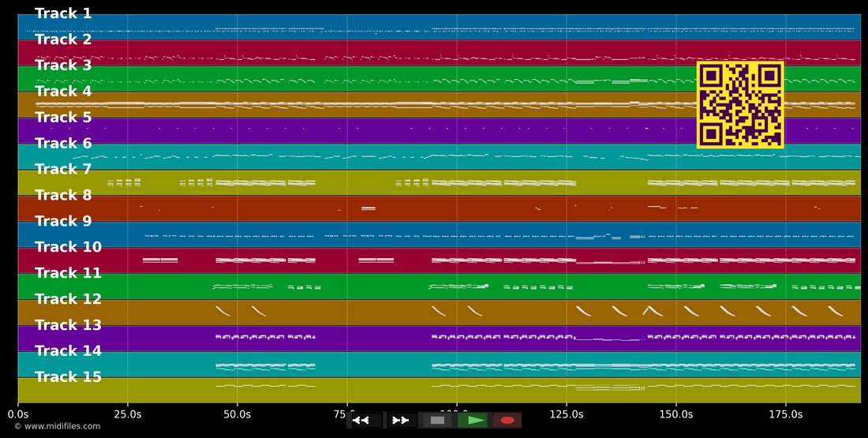Select the Track 2 label
Screen dimensions: 868x438
(x=63, y=39)
